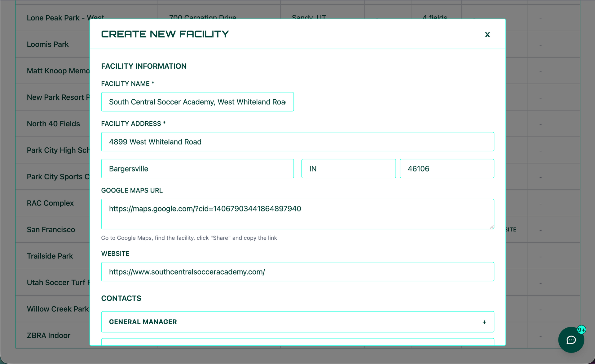Select Loomis Park row in background table
Image resolution: width=595 pixels, height=364 pixels.
coord(48,44)
